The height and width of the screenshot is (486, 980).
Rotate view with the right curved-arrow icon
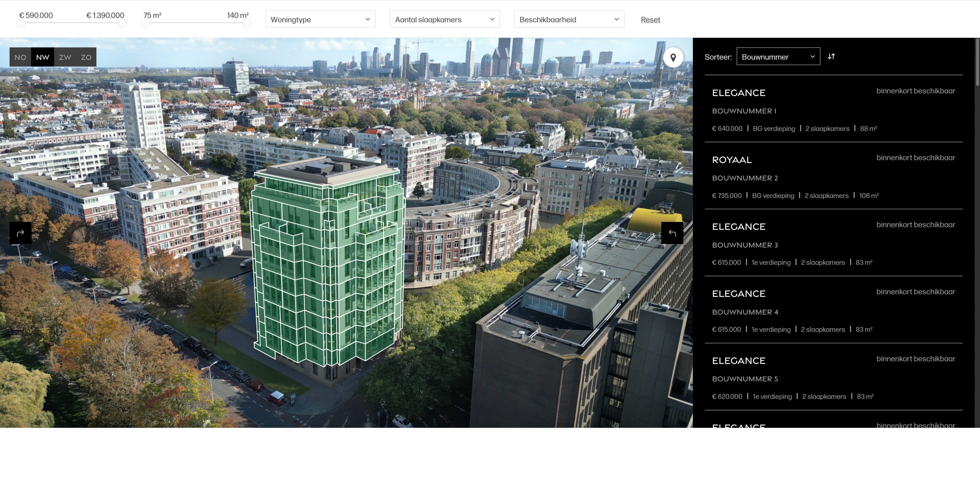tap(672, 233)
